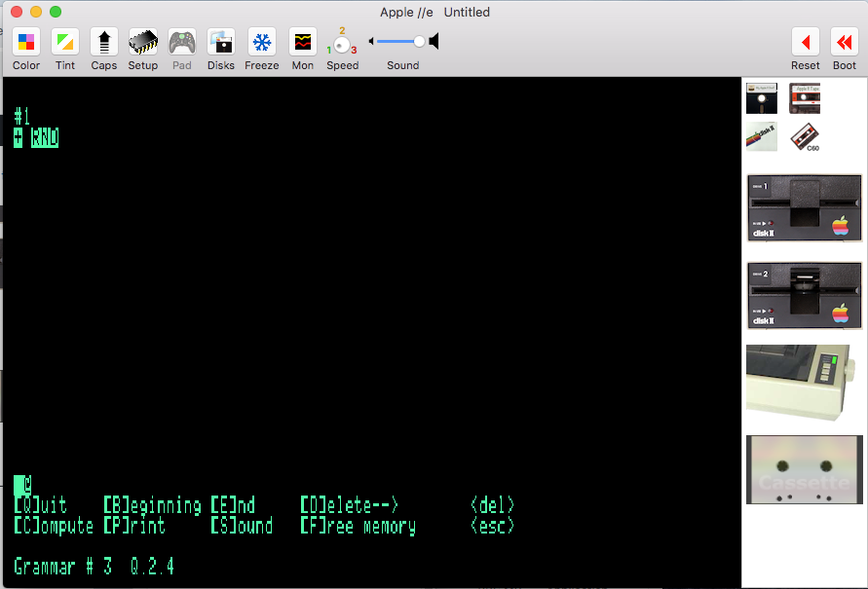Image resolution: width=868 pixels, height=589 pixels.
Task: Click the loud speaker icon
Action: point(434,41)
